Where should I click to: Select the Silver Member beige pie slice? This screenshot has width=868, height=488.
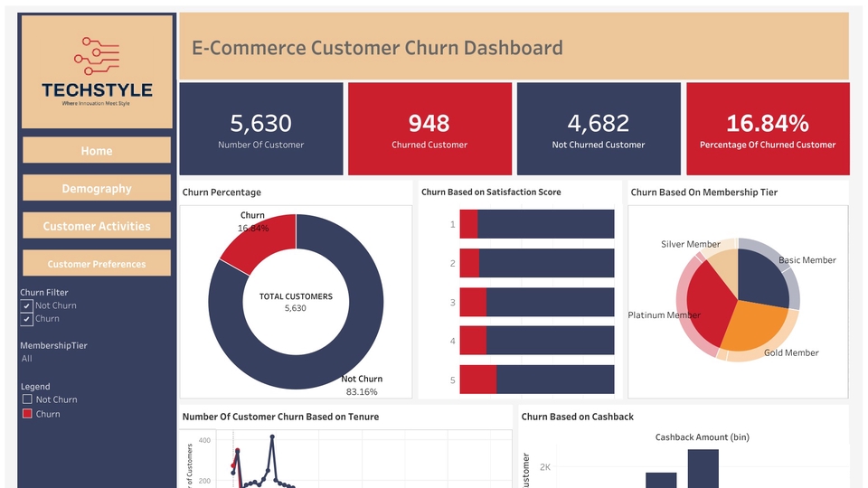click(x=725, y=268)
